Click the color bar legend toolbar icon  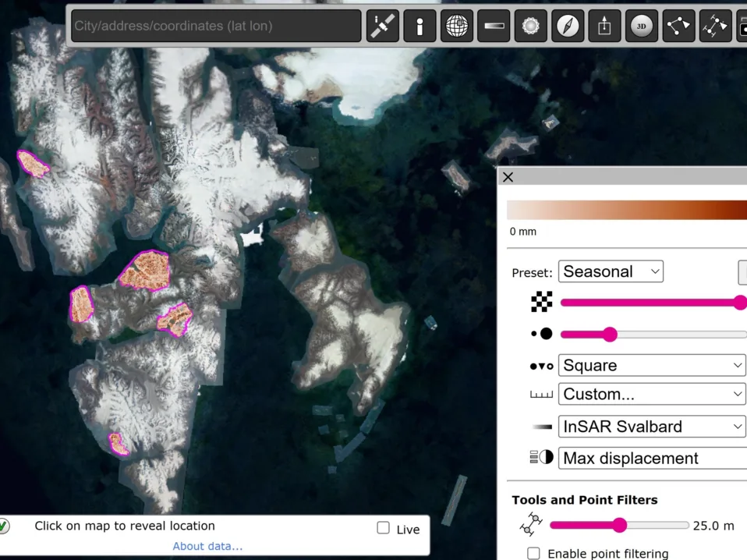(x=494, y=26)
